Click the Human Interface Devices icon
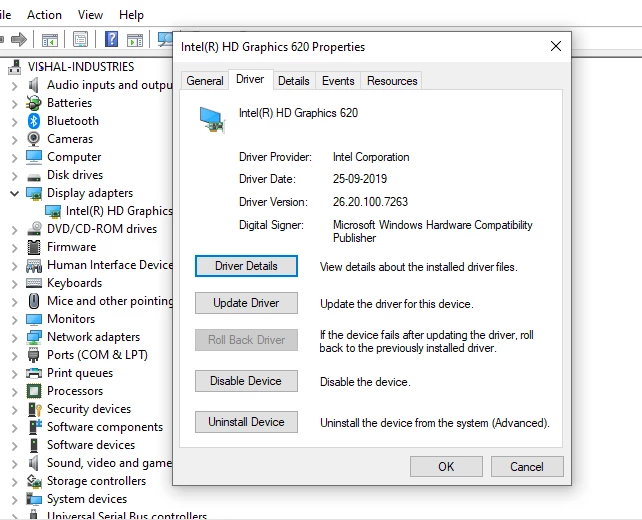This screenshot has width=642, height=520. click(x=34, y=266)
